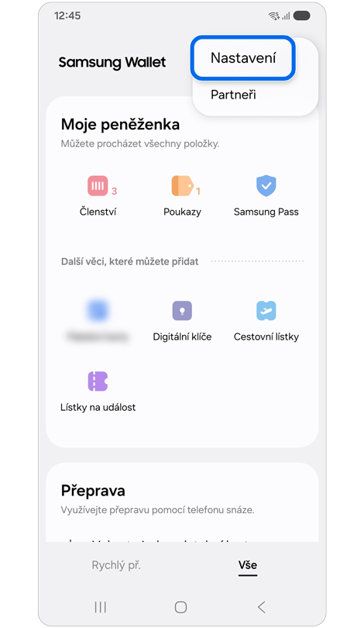Tap the battery icon in status bar

[301, 16]
